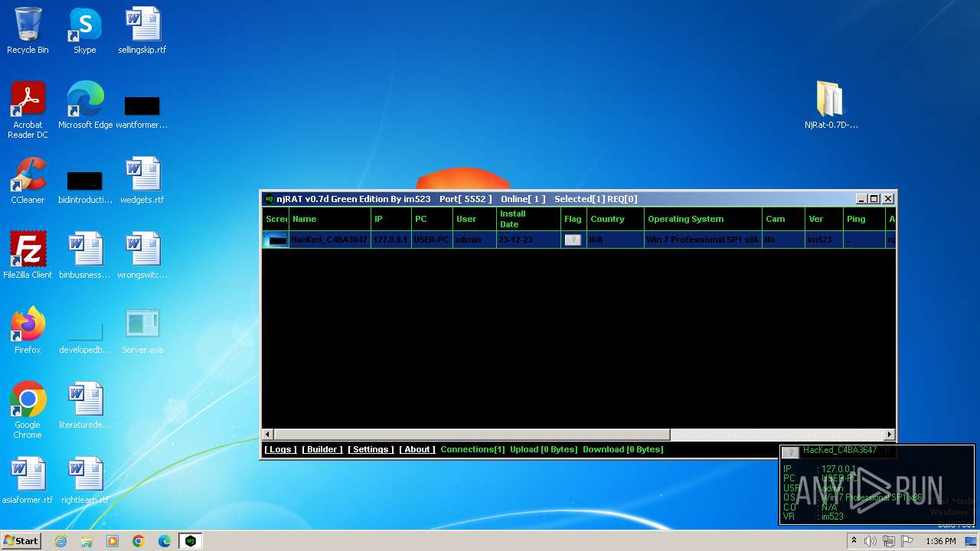Viewport: 980px width, 551px height.
Task: Open sellingskip.rtf document icon
Action: 142,31
